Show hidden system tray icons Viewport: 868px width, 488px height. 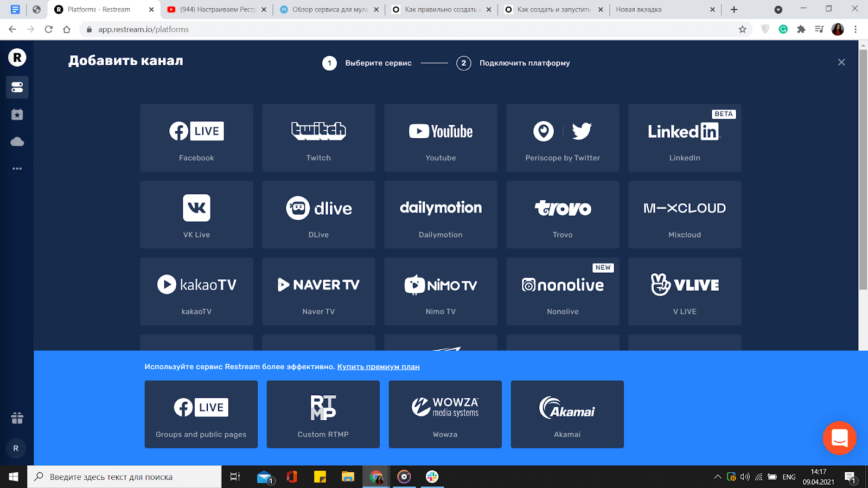coord(718,477)
